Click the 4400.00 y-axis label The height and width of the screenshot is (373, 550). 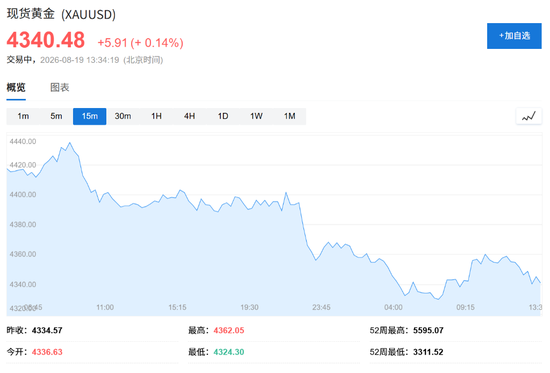tap(23, 194)
